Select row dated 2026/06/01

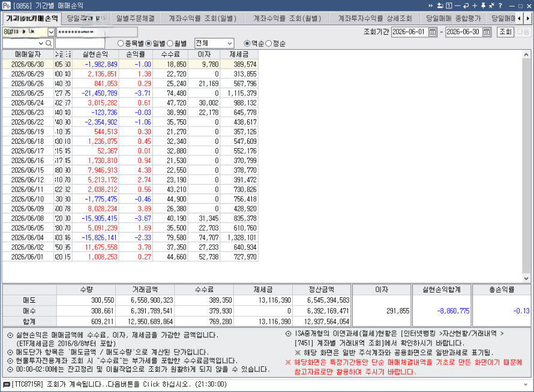(130, 257)
